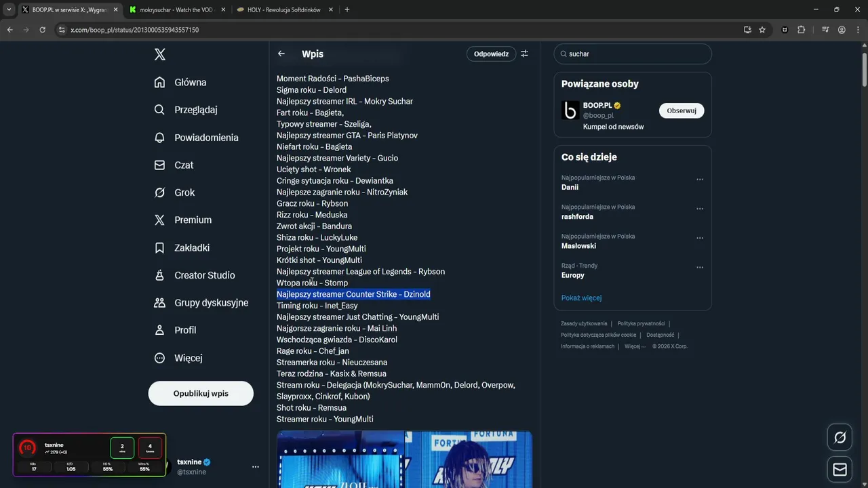
Task: Click the Premium X icon
Action: 160,220
